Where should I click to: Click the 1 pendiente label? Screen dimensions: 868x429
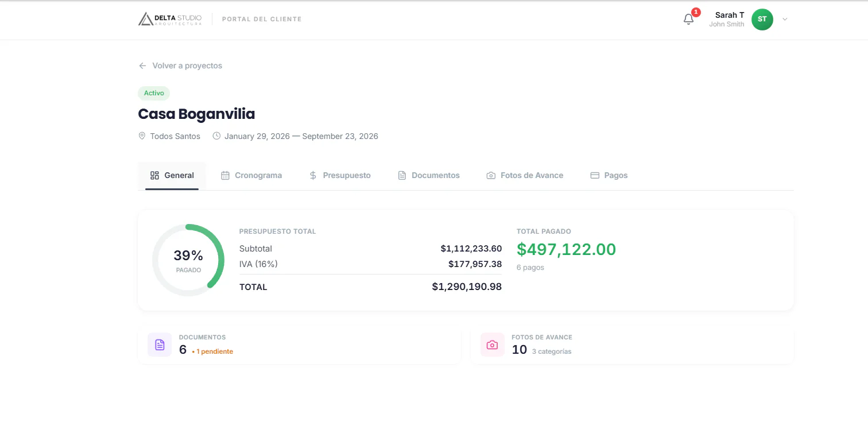point(212,351)
